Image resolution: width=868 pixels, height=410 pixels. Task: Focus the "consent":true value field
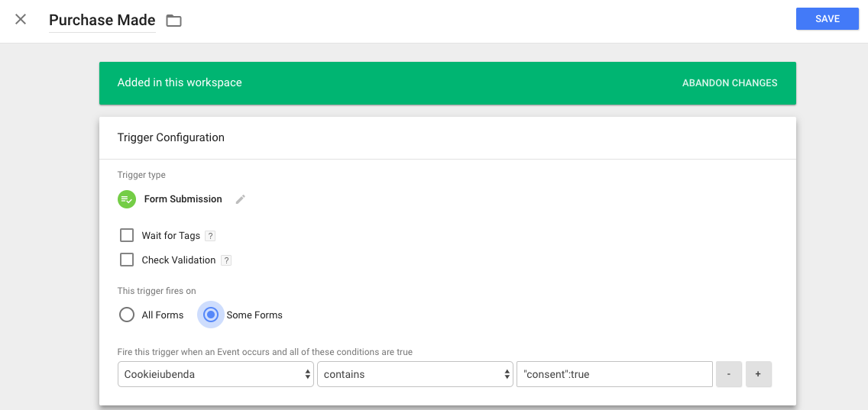(614, 374)
